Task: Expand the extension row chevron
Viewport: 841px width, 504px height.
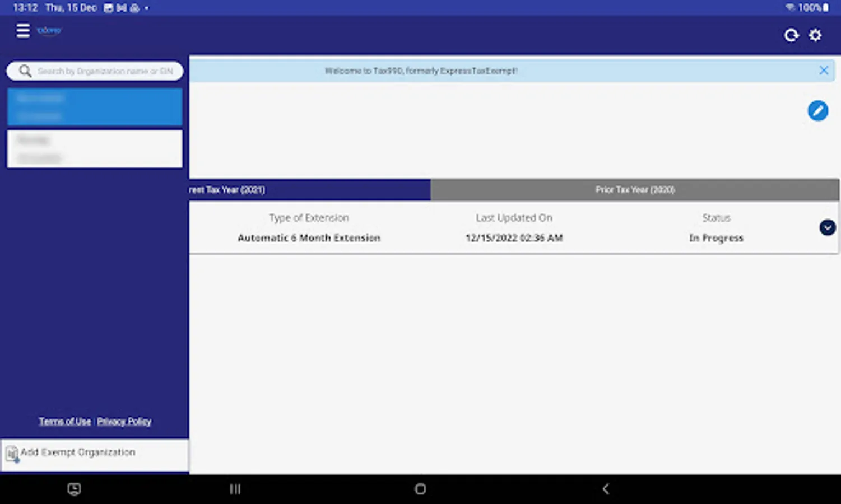Action: pyautogui.click(x=827, y=227)
